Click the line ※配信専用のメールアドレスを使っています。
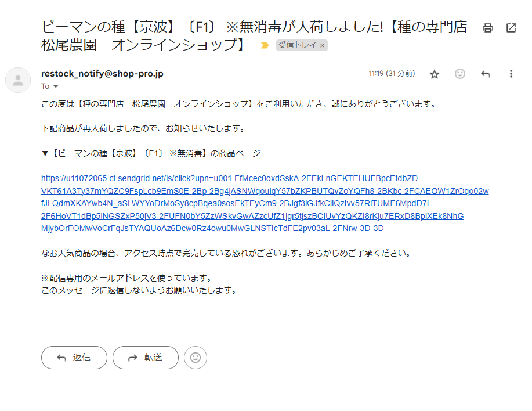This screenshot has height=411, width=532. tap(127, 278)
